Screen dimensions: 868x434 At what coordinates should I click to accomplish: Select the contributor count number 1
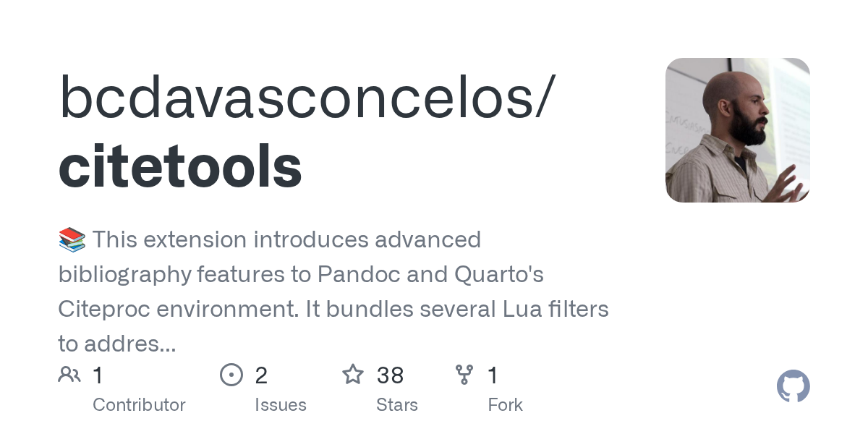point(98,375)
